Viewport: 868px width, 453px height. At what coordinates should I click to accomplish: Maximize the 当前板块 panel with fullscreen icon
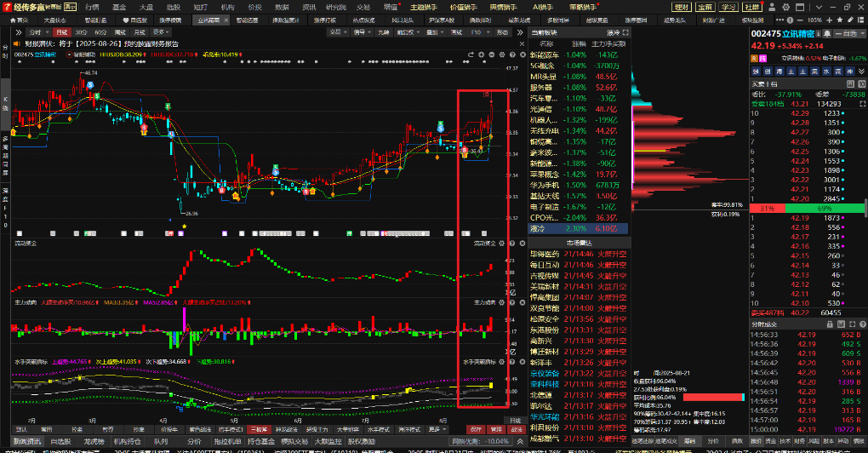pyautogui.click(x=625, y=32)
